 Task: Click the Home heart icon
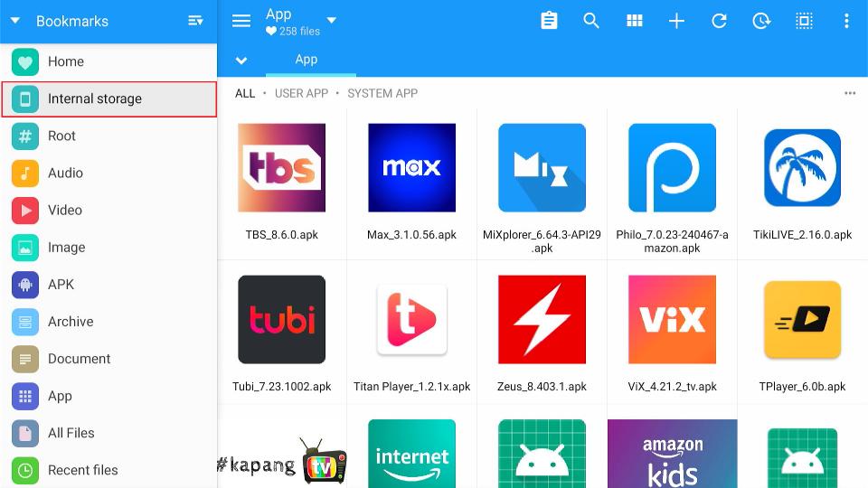coord(25,61)
